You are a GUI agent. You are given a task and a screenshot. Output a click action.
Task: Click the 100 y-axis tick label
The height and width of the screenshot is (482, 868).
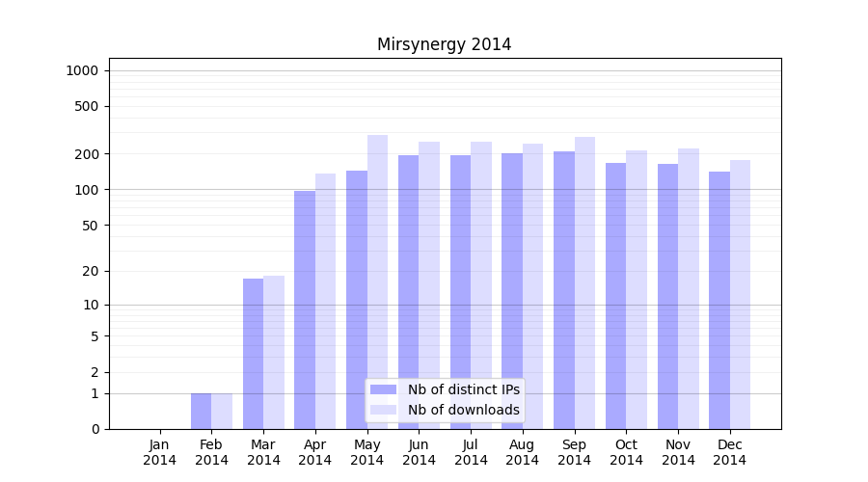tap(86, 190)
